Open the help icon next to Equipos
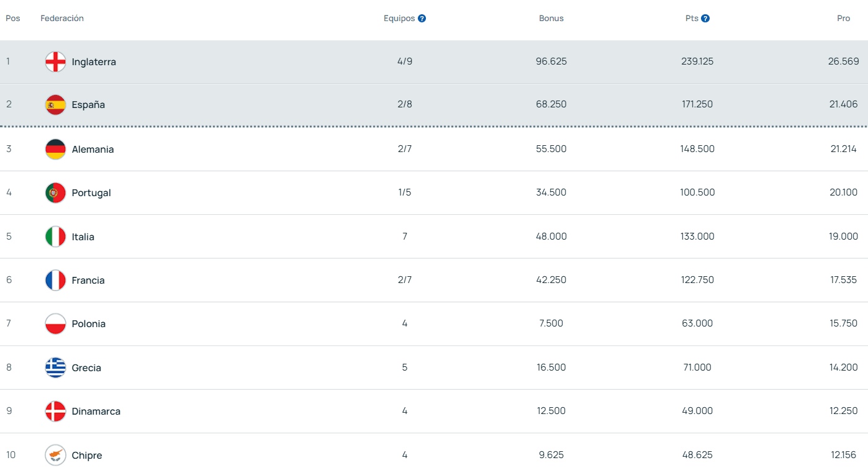Image resolution: width=868 pixels, height=473 pixels. (422, 19)
